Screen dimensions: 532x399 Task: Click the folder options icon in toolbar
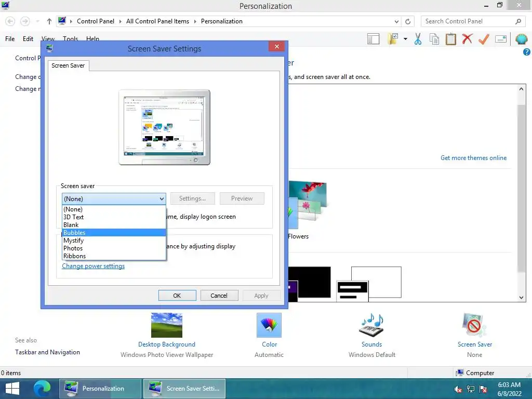tap(393, 39)
